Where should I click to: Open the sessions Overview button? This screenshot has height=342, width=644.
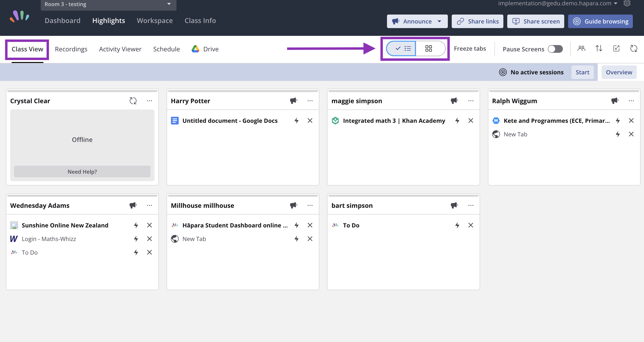619,72
